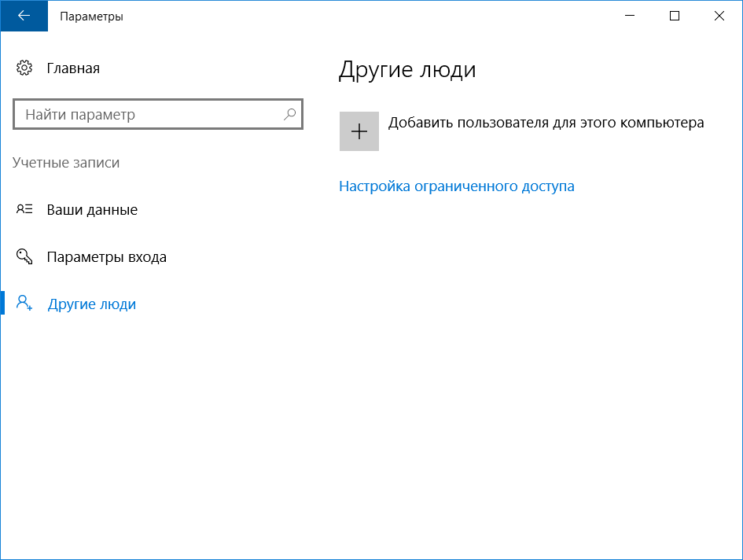This screenshot has width=743, height=560.
Task: Click the Учетные записи section header
Action: [x=66, y=163]
